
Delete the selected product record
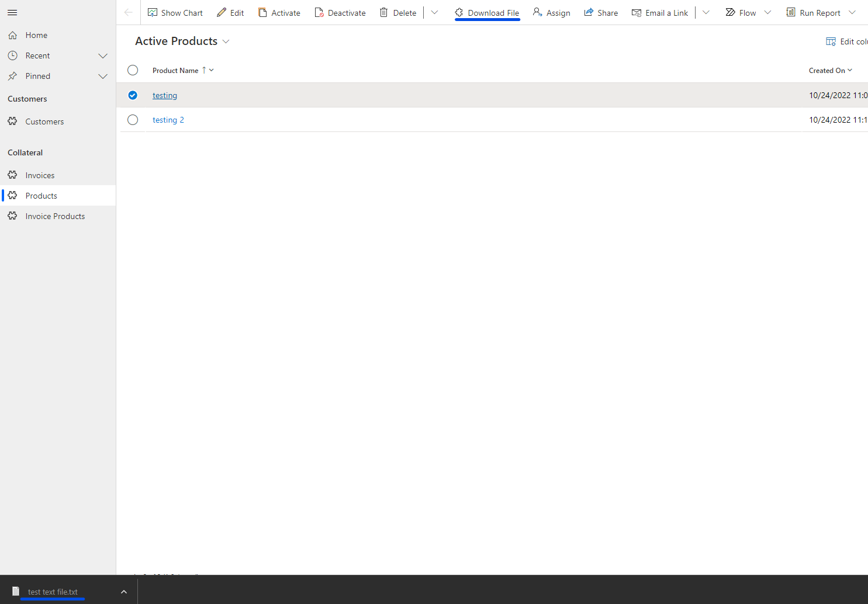[397, 12]
